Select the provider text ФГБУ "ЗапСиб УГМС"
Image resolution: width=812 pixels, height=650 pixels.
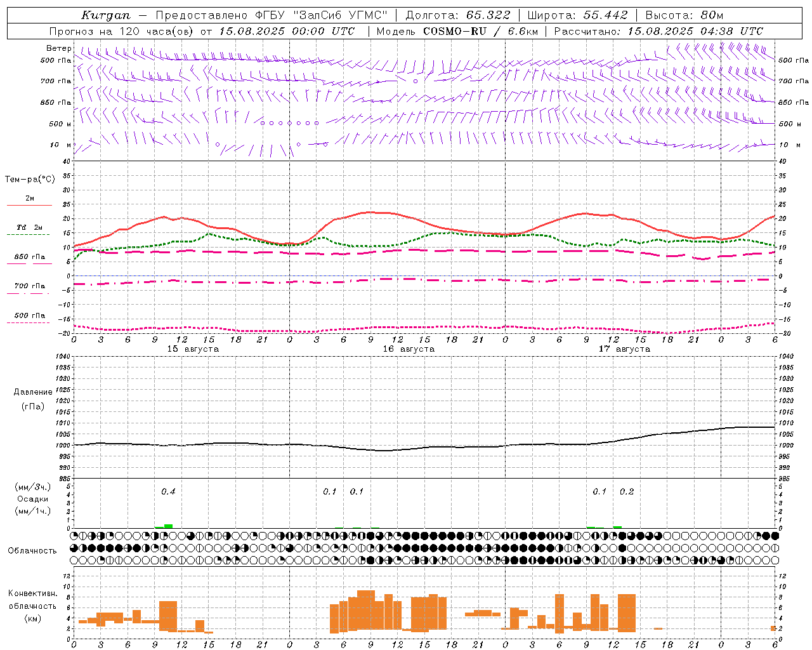(x=323, y=15)
